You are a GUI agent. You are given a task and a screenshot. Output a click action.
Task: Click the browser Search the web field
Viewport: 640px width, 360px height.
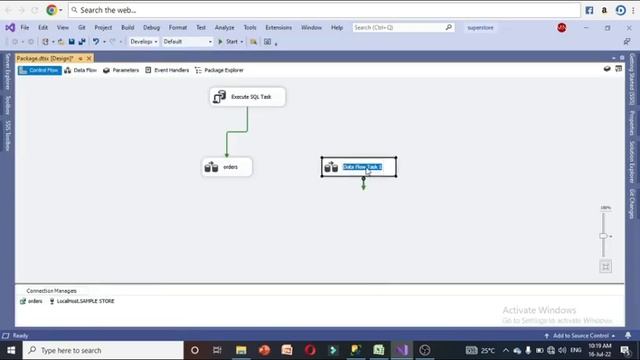pos(324,10)
